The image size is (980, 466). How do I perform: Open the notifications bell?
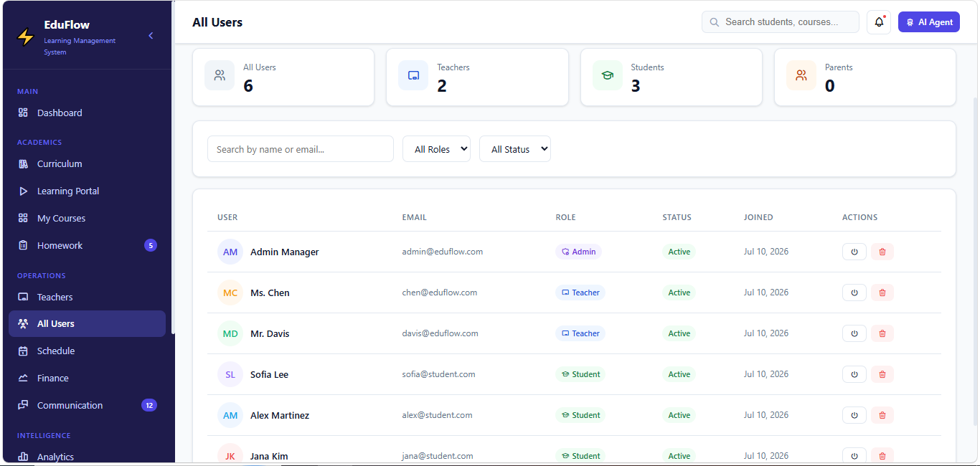(879, 22)
